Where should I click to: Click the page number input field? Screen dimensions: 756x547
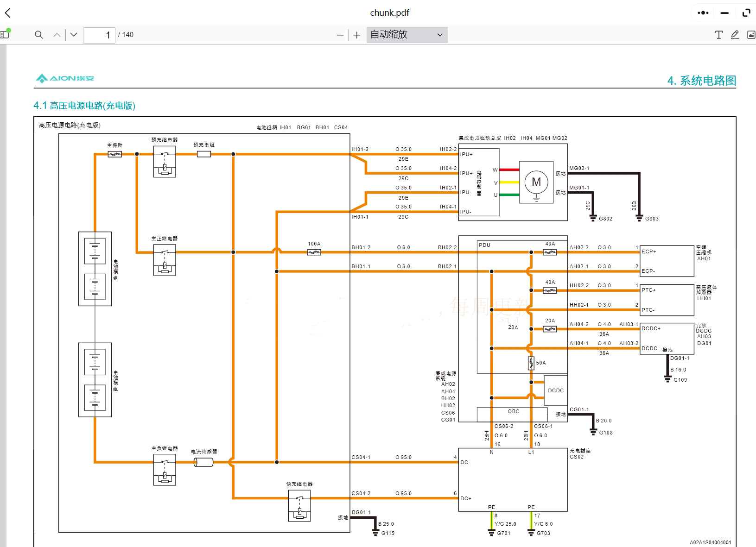[x=99, y=35]
